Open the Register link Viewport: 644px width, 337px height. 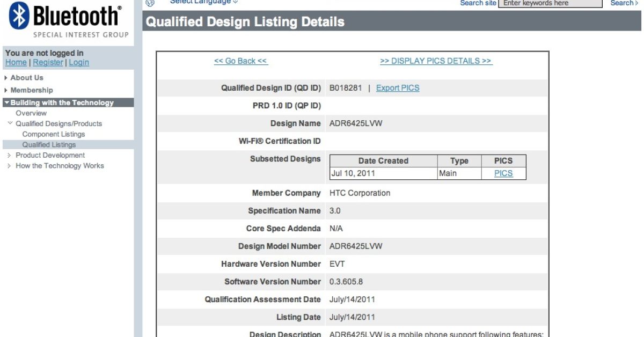[48, 62]
